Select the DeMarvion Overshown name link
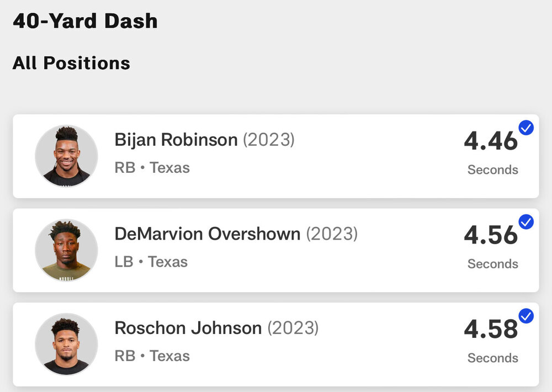Viewport: 552px width, 392px height. pos(207,234)
